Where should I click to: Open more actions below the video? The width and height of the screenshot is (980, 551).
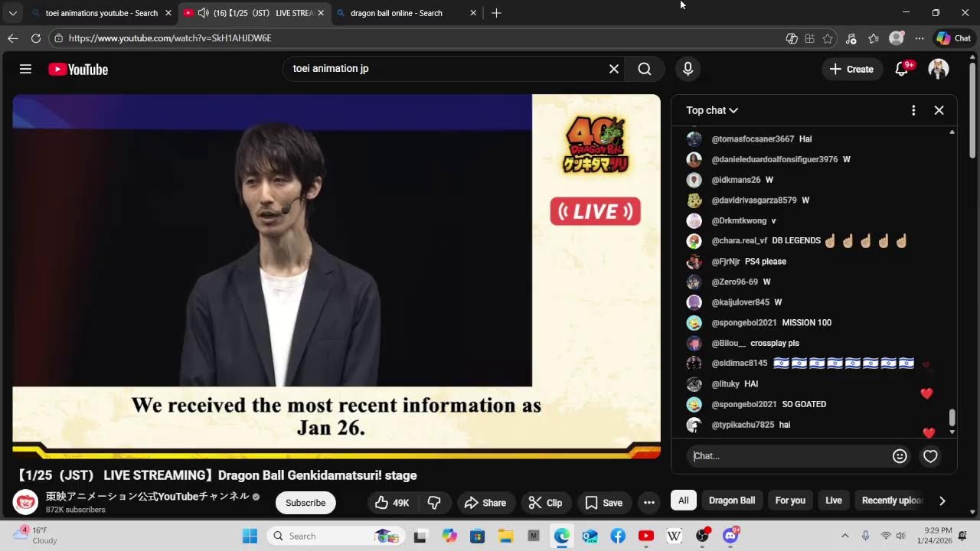pos(649,503)
